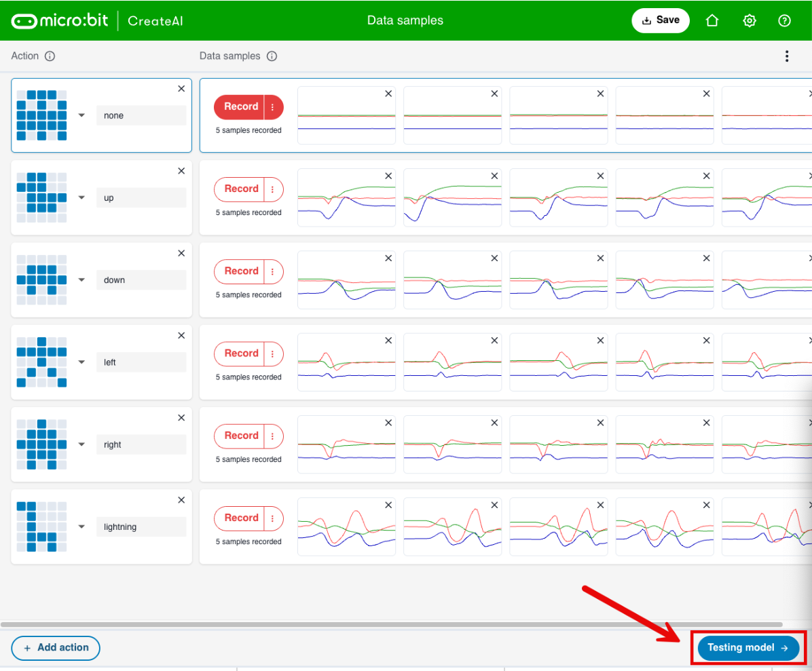The height and width of the screenshot is (671, 812).
Task: Click info icon next to Action heading
Action: coord(50,56)
